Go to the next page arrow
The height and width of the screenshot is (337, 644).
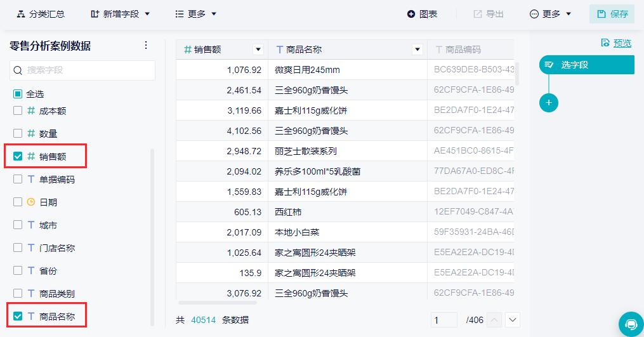(x=513, y=320)
